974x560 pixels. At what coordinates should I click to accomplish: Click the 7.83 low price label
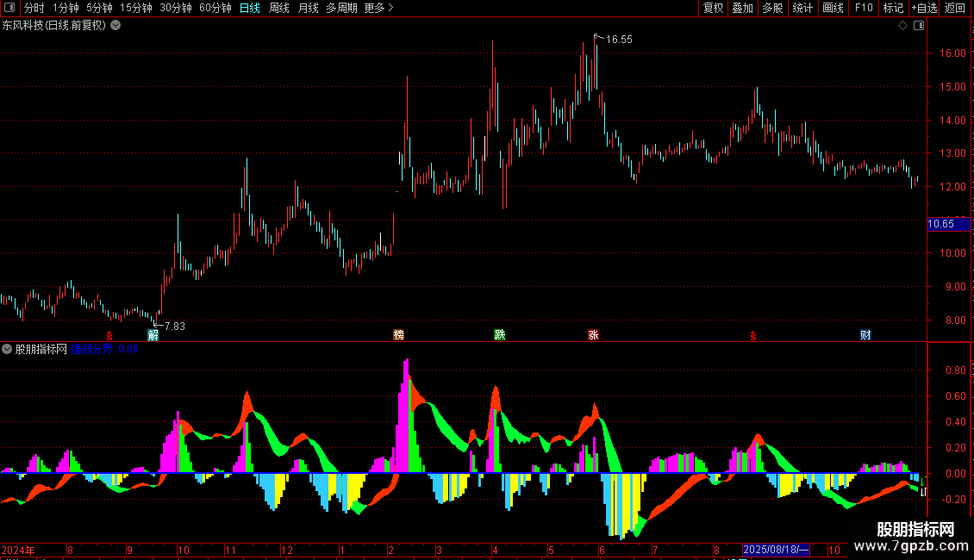[x=175, y=327]
